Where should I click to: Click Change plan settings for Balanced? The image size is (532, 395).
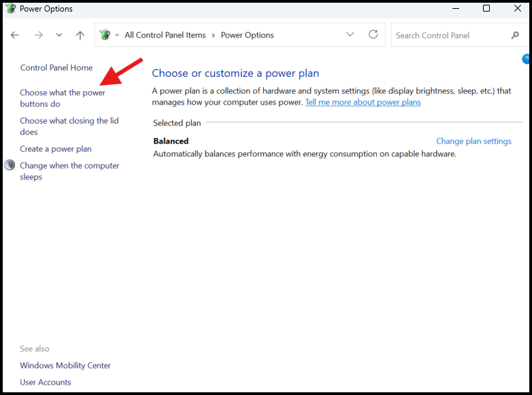pyautogui.click(x=473, y=141)
